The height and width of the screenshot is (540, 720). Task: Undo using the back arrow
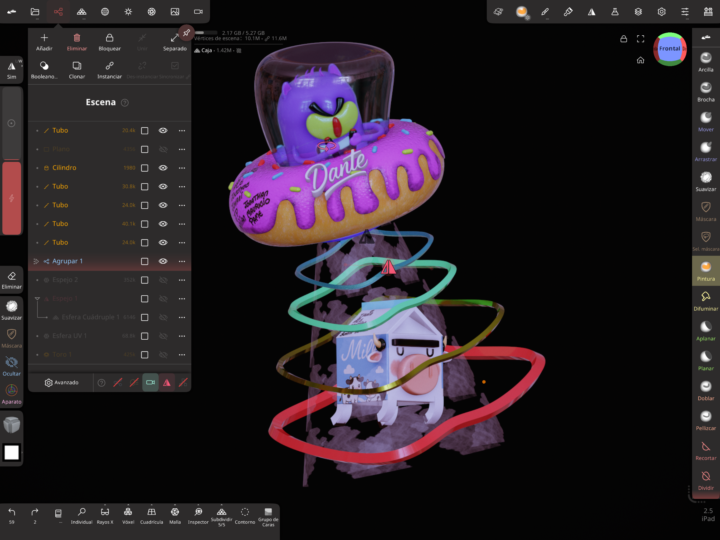point(11,515)
